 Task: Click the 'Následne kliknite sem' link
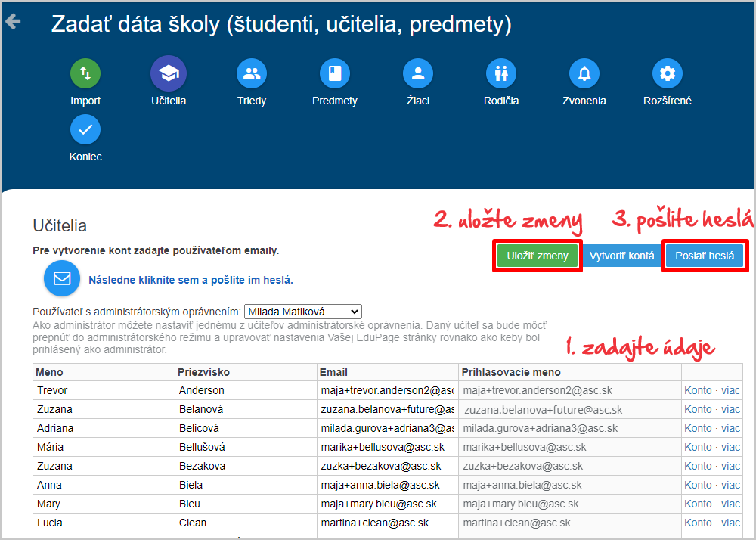(191, 280)
